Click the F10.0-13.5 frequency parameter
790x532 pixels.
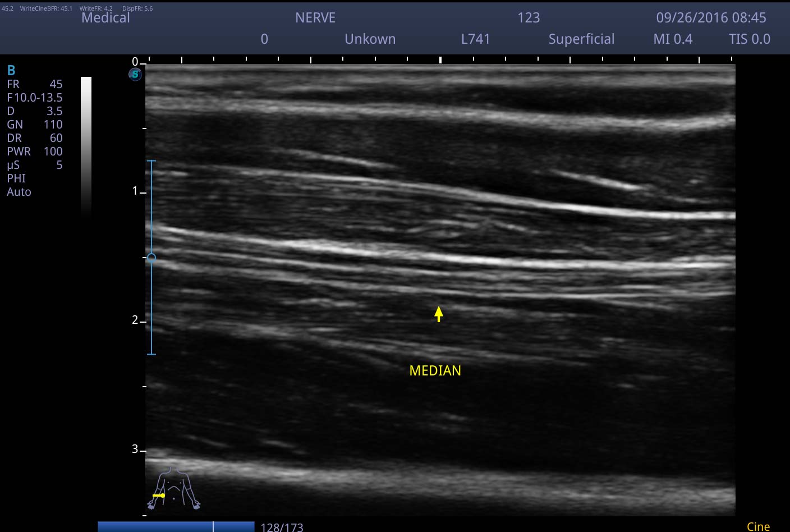click(35, 98)
